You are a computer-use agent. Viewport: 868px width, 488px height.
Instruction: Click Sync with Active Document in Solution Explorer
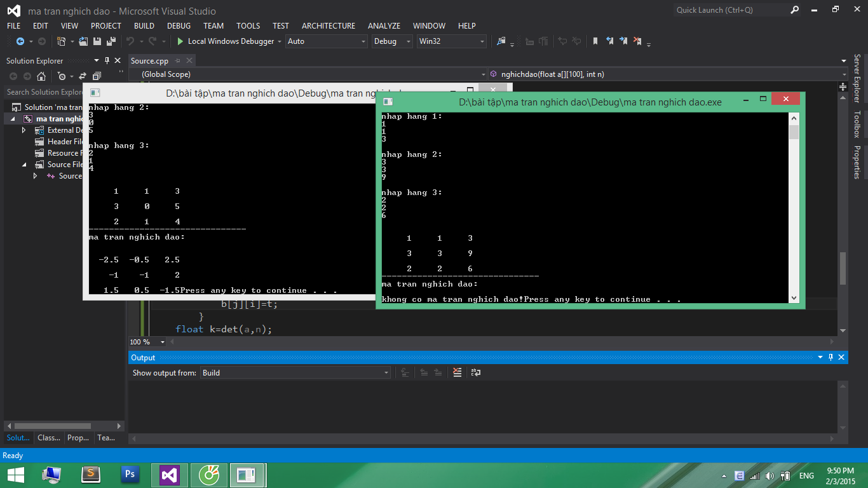tap(83, 75)
